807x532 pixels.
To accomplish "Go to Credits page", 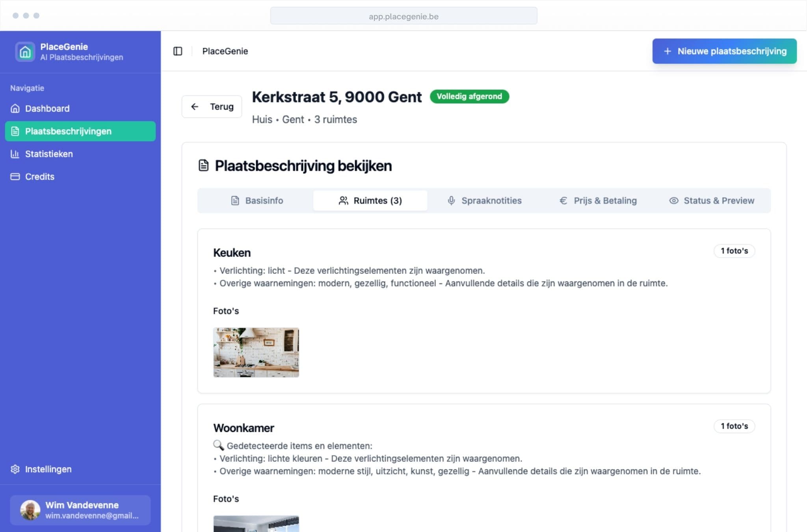I will coord(39,177).
